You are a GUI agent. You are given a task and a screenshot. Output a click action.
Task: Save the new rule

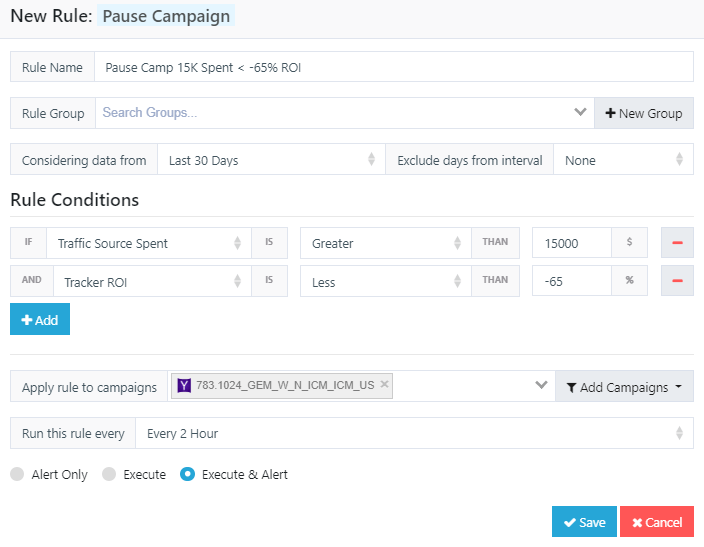584,522
